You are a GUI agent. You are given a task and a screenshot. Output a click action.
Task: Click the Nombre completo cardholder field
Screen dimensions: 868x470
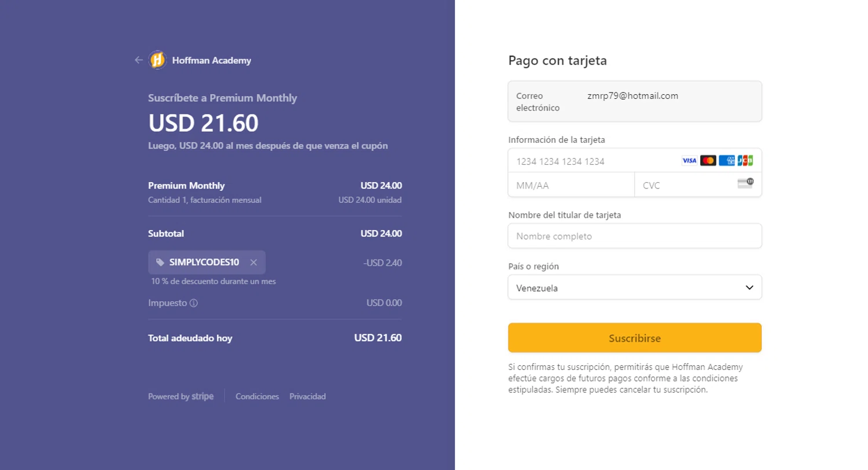click(634, 236)
